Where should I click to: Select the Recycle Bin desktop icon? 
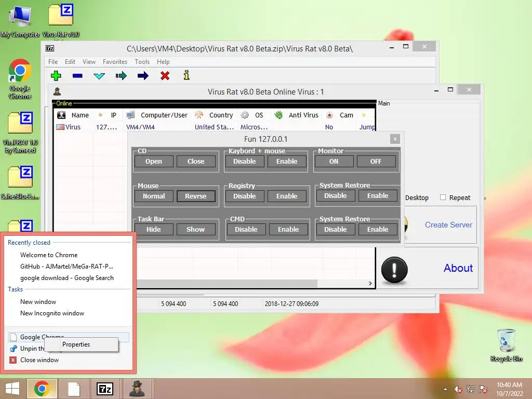pos(506,345)
